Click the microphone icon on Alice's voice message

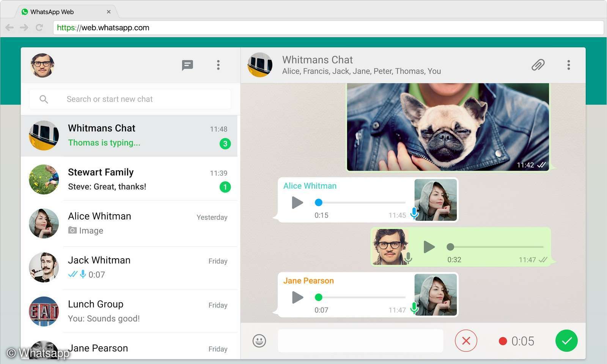point(414,212)
